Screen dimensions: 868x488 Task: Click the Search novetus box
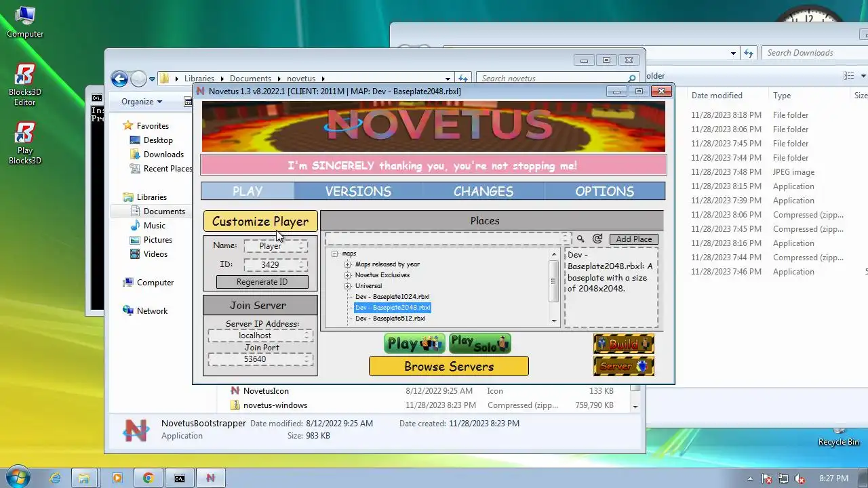pos(557,79)
